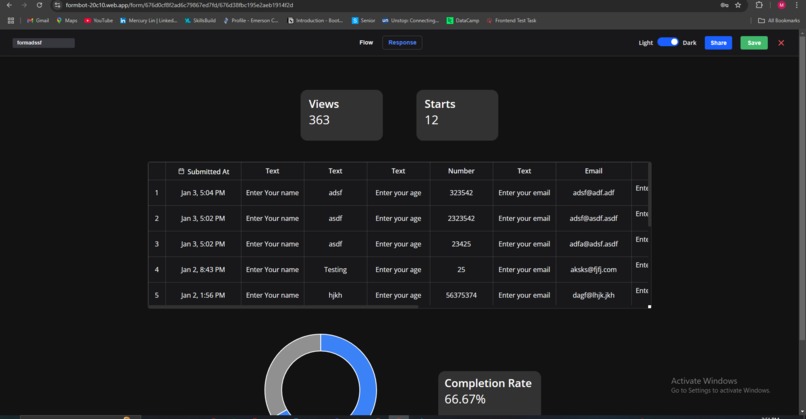
Task: Click the Number column header
Action: tap(461, 171)
